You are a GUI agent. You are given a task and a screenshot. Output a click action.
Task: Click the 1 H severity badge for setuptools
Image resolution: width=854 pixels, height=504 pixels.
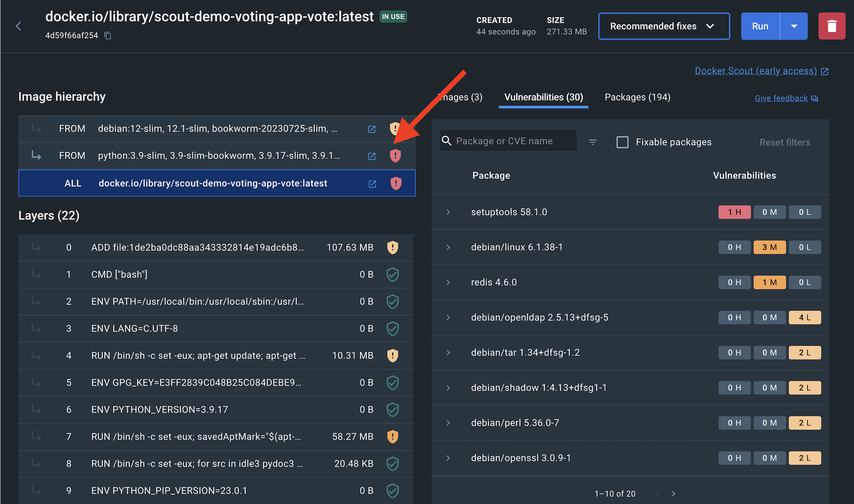734,212
